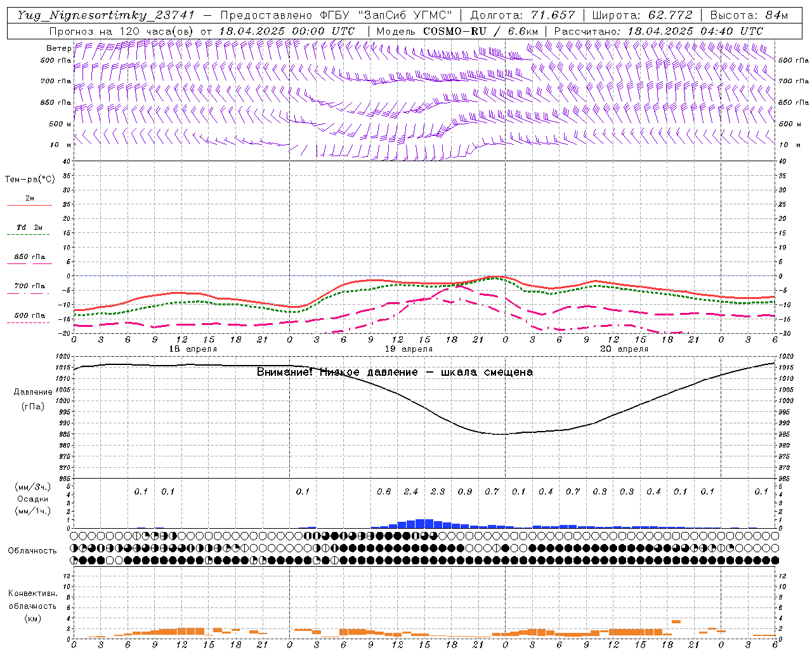
Task: Click the lowest point of the pressure curve
Action: pos(501,434)
